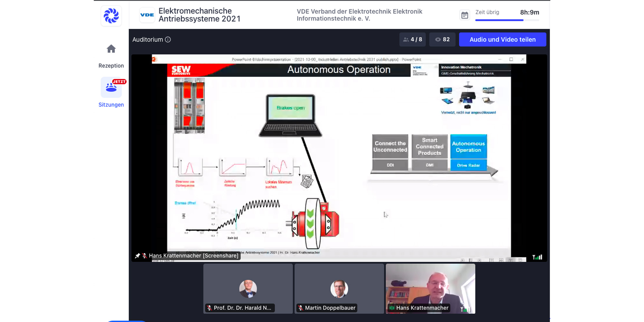This screenshot has width=644, height=322.
Task: Click the Hans Krattenmacher [Screenshare] name label
Action: (x=194, y=256)
